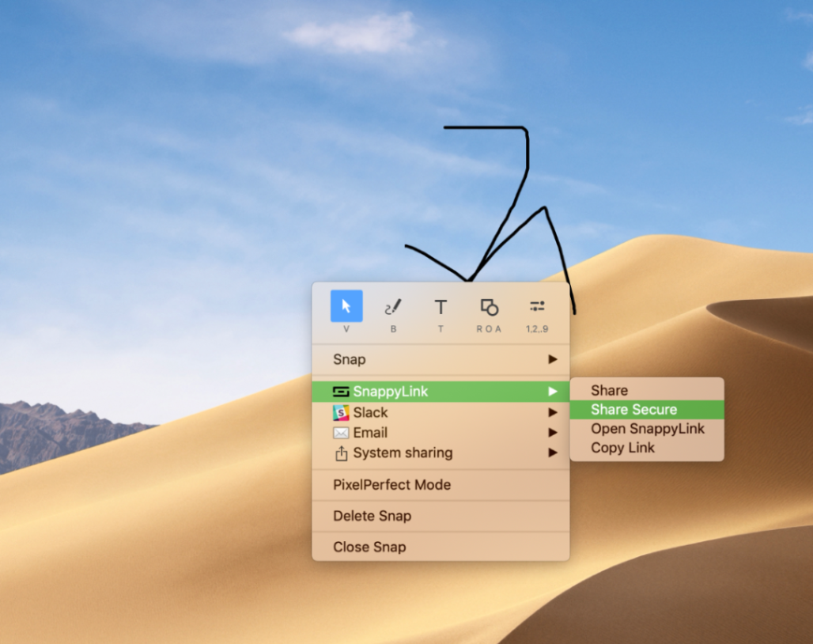Select the Text tool labeled T

[x=441, y=307]
